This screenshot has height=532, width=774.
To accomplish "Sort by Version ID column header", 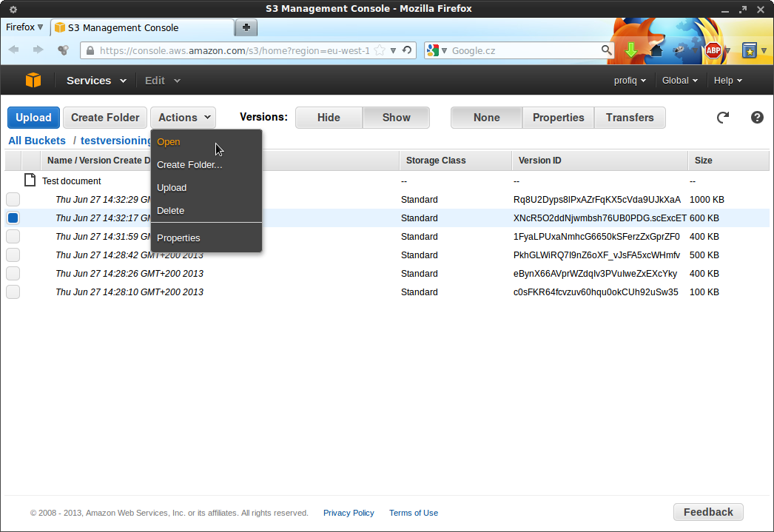I will coord(600,161).
